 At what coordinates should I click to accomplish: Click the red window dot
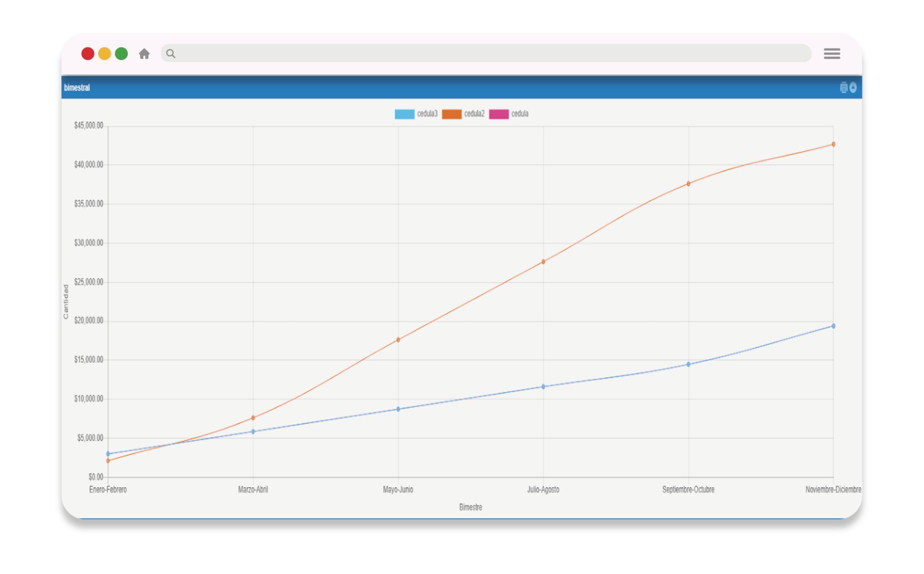88,54
